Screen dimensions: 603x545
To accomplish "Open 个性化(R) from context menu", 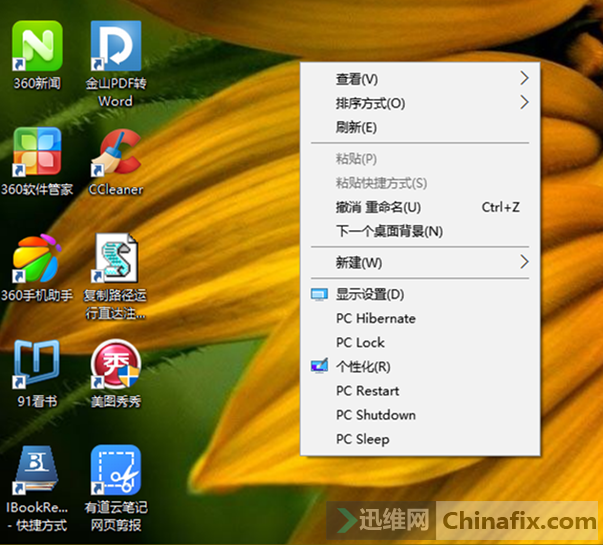I will click(363, 366).
